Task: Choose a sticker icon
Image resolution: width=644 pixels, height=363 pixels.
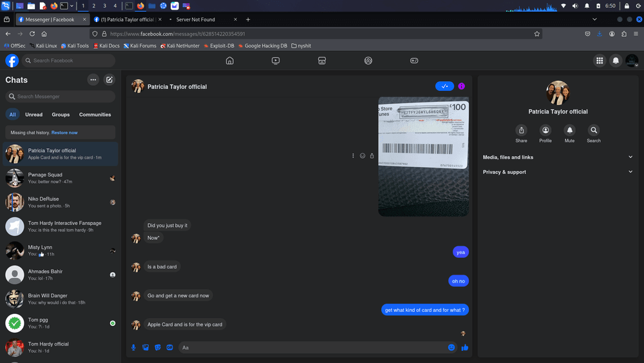Action: [x=158, y=348]
